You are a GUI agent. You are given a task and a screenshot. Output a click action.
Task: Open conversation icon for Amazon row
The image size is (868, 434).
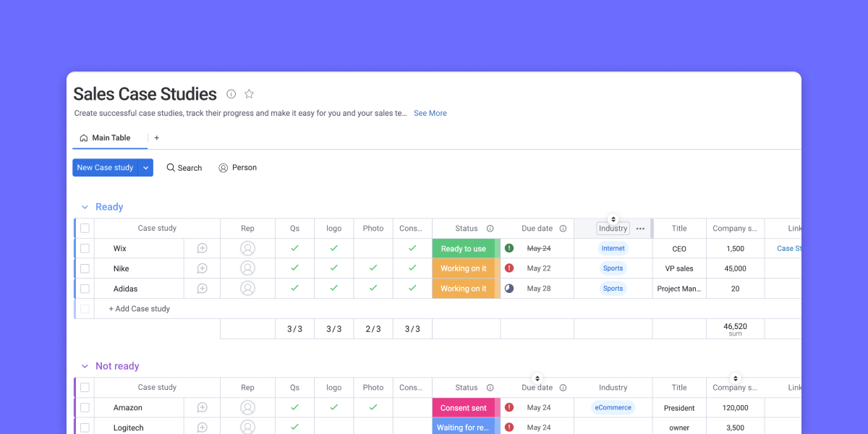(202, 408)
